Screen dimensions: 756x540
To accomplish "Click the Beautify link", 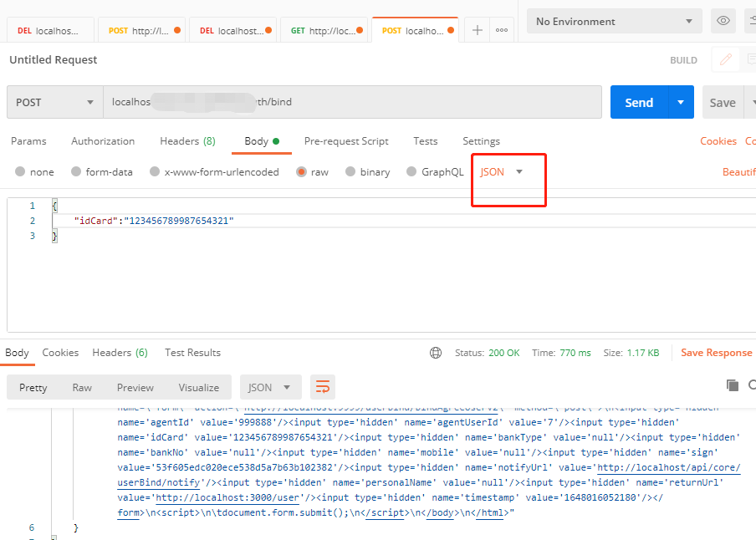I will [x=739, y=171].
